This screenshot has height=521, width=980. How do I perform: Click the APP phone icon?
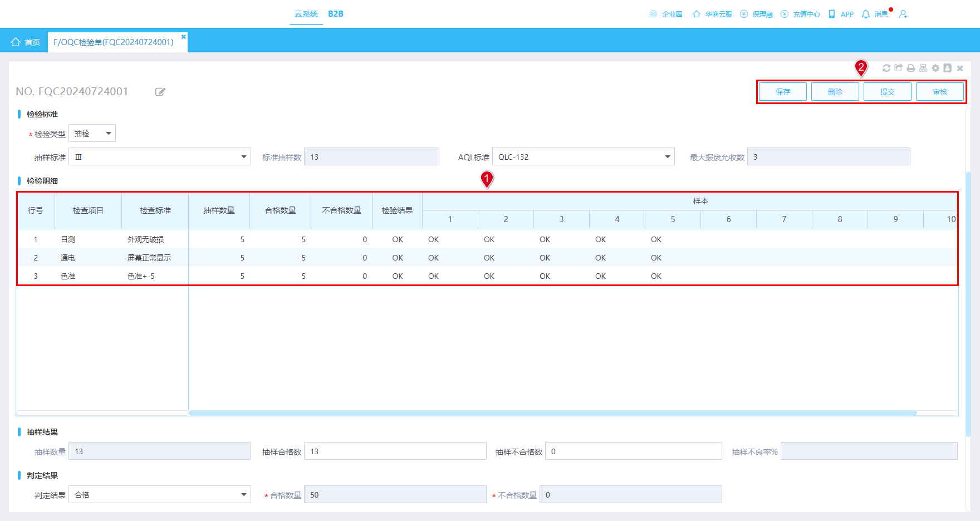coord(832,14)
